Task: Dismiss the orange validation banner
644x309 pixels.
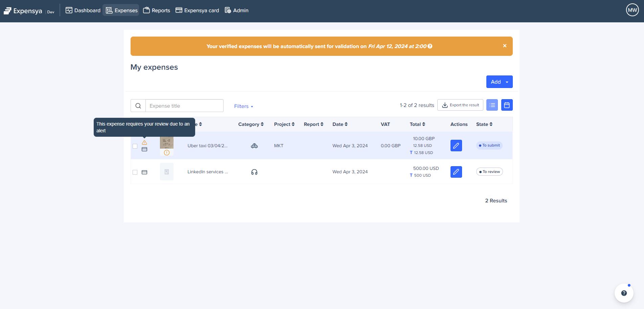Action: coord(505,46)
